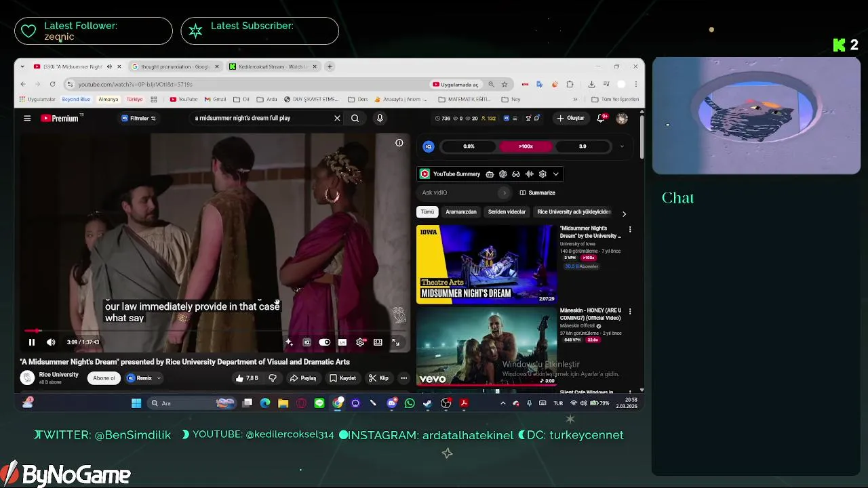Expand the YouTube Summary chevron

pos(555,174)
